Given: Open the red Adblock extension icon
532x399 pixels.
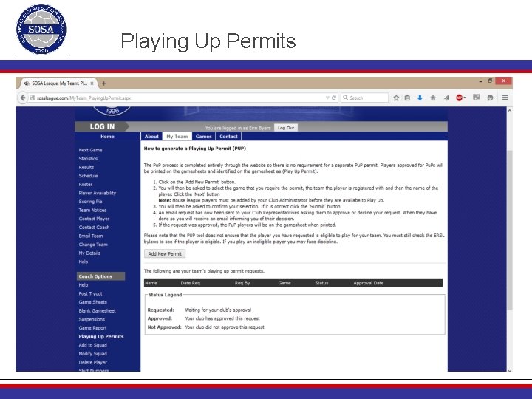Looking at the screenshot, I should click(x=459, y=98).
